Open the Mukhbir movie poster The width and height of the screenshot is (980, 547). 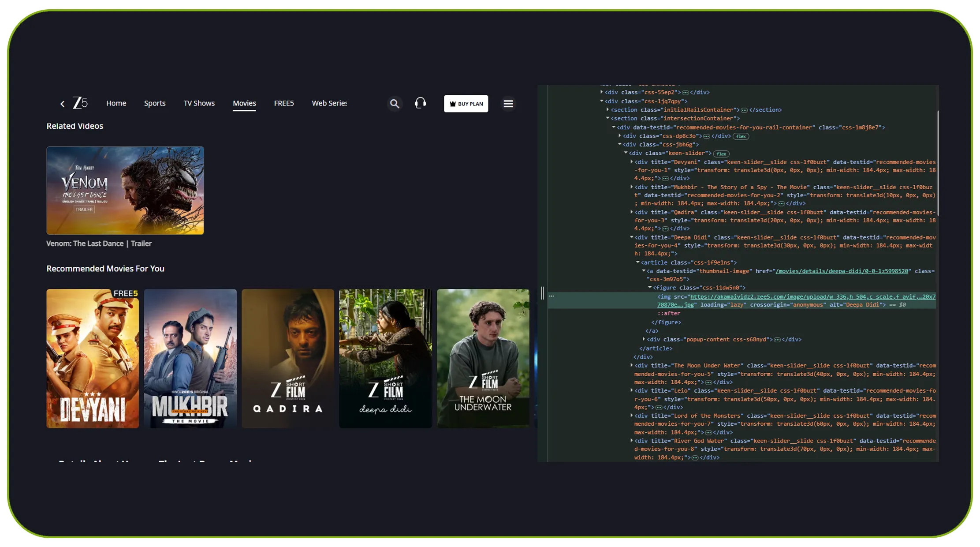click(x=190, y=359)
